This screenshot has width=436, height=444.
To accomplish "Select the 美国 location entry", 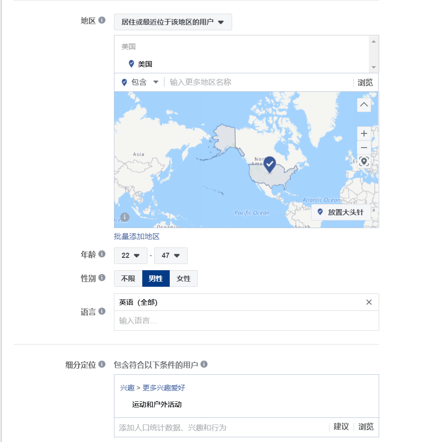I will click(x=145, y=64).
